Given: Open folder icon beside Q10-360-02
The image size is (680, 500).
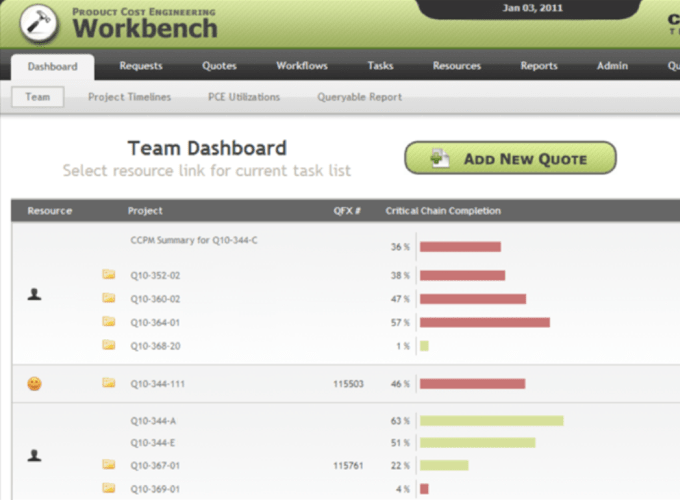Looking at the screenshot, I should pos(108,298).
